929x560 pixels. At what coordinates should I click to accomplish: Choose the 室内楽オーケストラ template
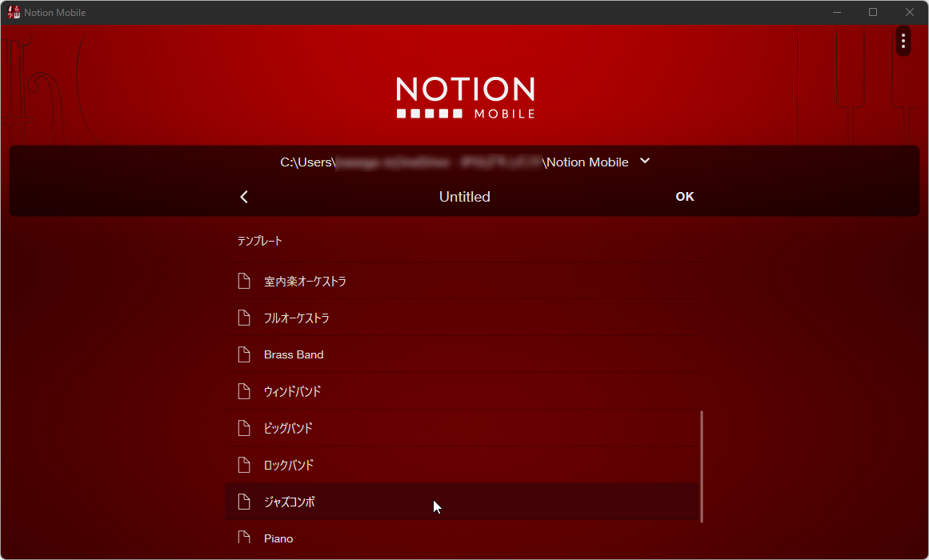462,281
